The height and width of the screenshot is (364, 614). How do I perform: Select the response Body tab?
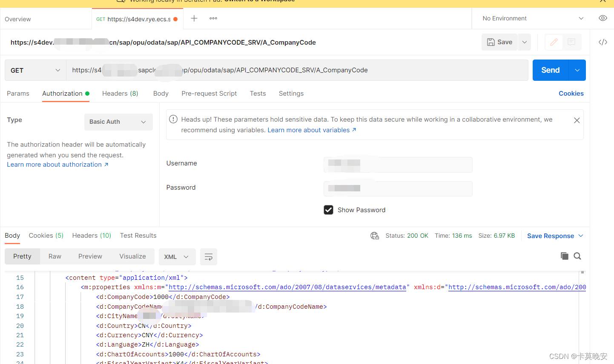coord(12,236)
